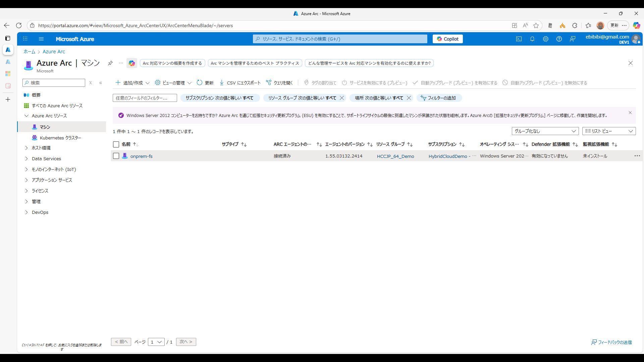This screenshot has height=362, width=644.
Task: Collapse the Azure Arc リソース group
Action: pos(26,116)
